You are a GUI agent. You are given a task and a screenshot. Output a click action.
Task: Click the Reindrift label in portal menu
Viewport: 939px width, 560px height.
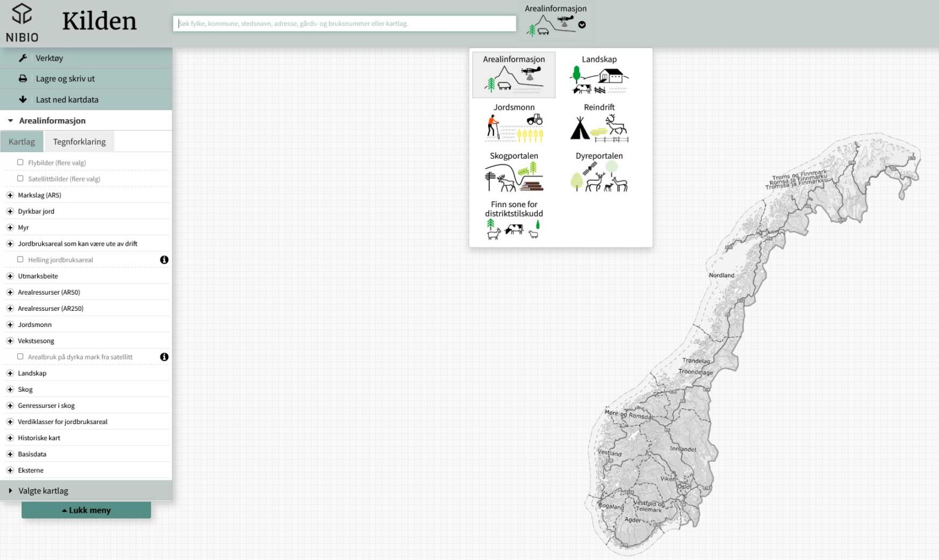click(599, 107)
